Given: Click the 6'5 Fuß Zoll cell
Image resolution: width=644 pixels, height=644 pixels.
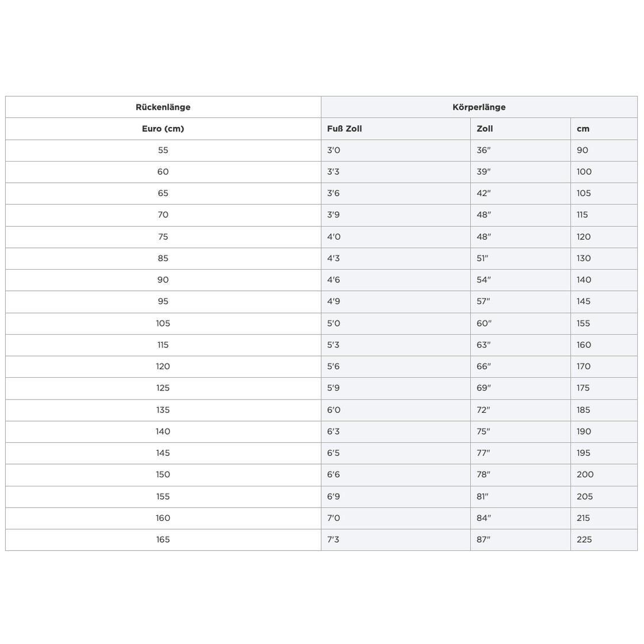Looking at the screenshot, I should (333, 453).
